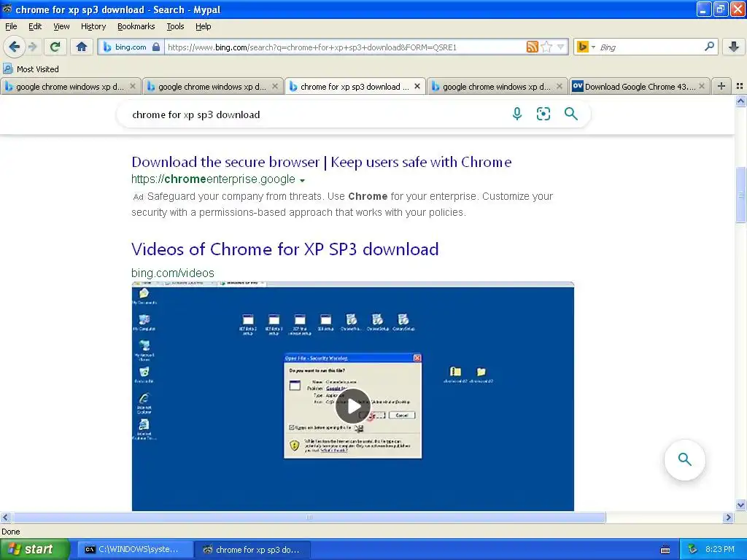Show all tabs list button
The image size is (747, 560).
coord(740,86)
